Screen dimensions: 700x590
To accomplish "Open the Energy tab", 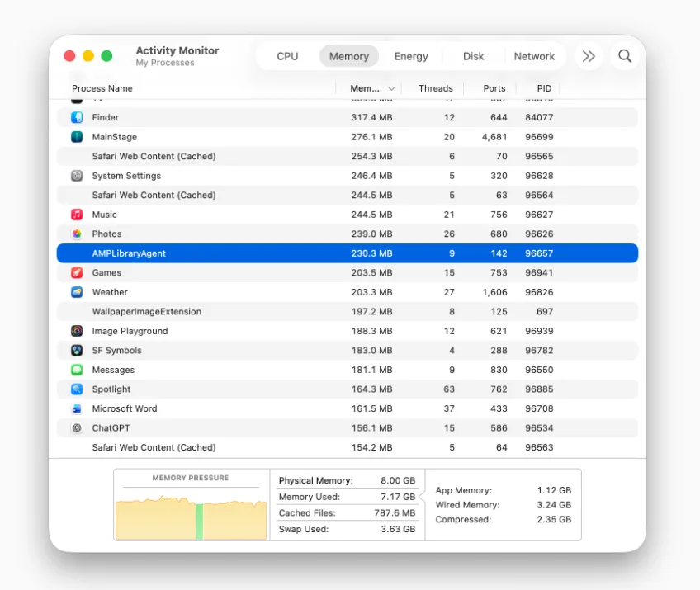I will [411, 56].
